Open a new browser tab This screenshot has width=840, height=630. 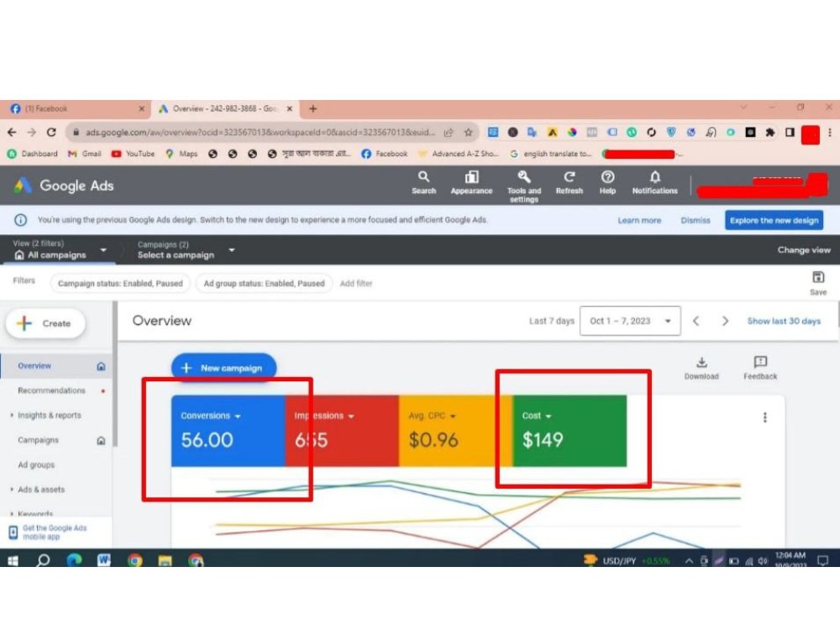point(312,108)
